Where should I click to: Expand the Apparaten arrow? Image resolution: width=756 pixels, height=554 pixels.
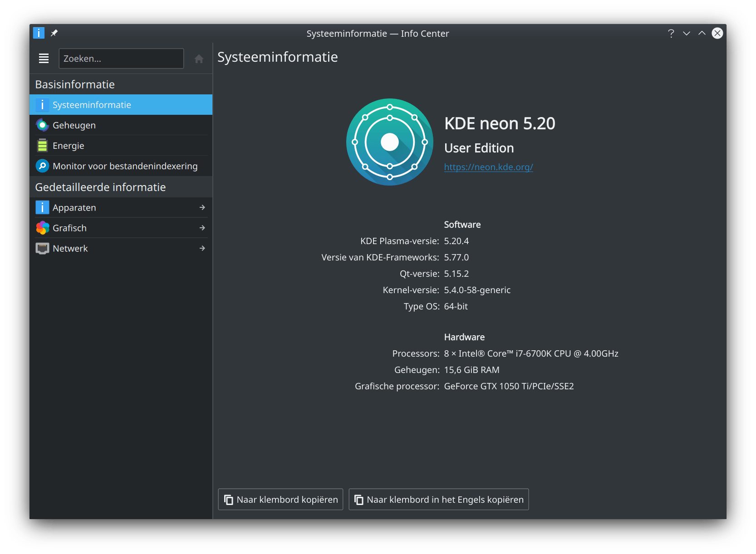[x=202, y=207]
